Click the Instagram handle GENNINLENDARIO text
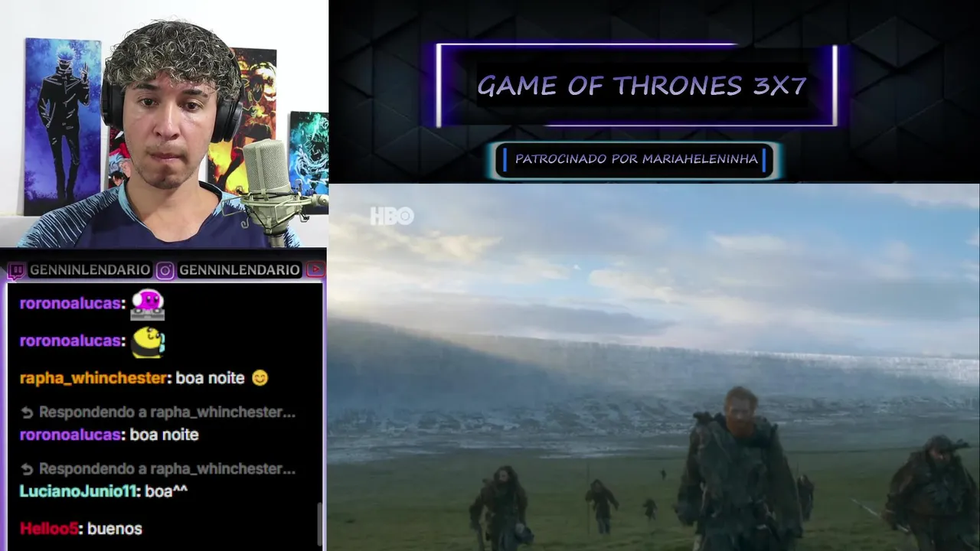 click(239, 270)
